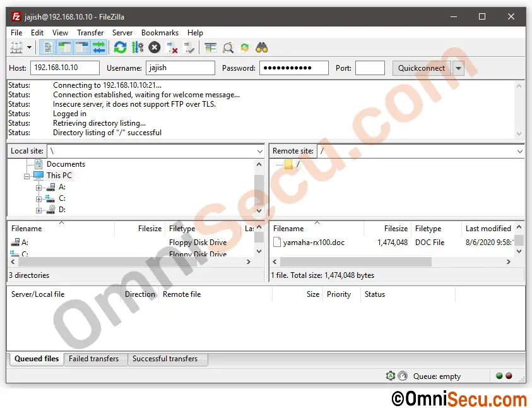Viewport: 532px width, 408px height.
Task: Open the File menu
Action: 16,33
